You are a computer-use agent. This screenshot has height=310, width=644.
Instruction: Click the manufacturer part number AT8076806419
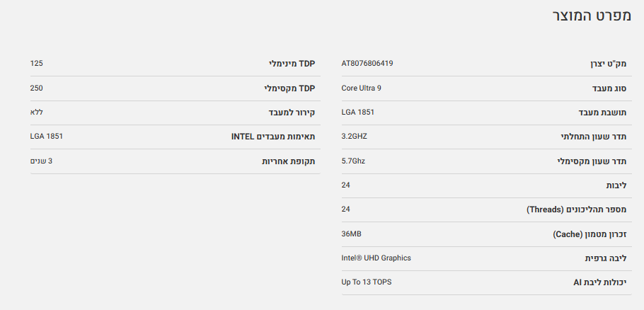point(367,64)
